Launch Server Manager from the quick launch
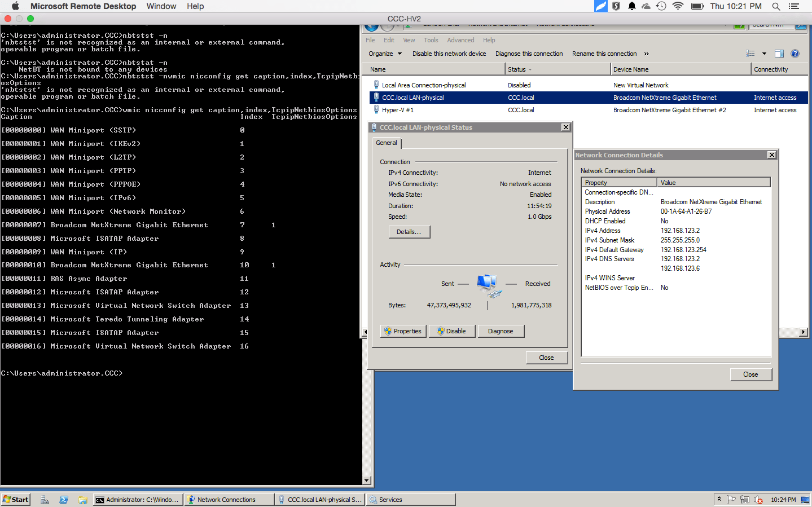The image size is (812, 507). [45, 500]
